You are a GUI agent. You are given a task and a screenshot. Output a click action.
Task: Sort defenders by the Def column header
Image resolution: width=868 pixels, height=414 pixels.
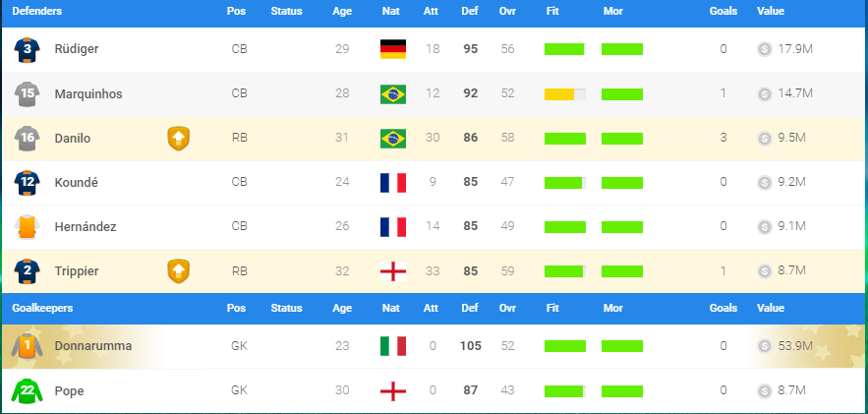pos(470,11)
